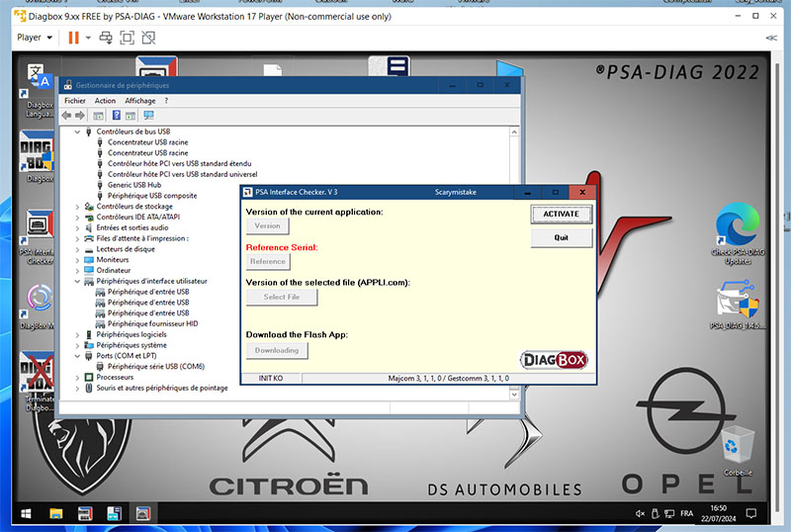
Task: Open the dropdown arrow next to the pause icon
Action: coord(88,38)
